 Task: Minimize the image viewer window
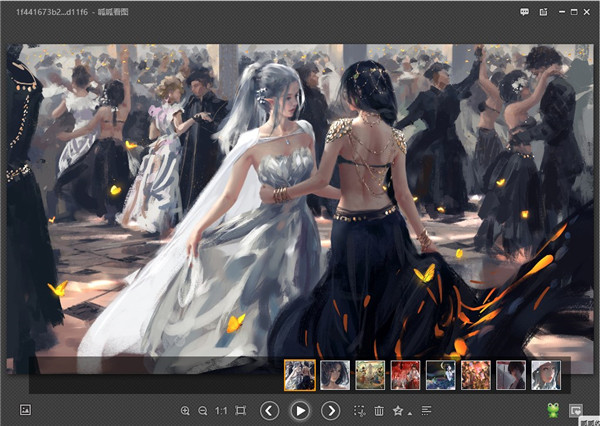tap(562, 12)
